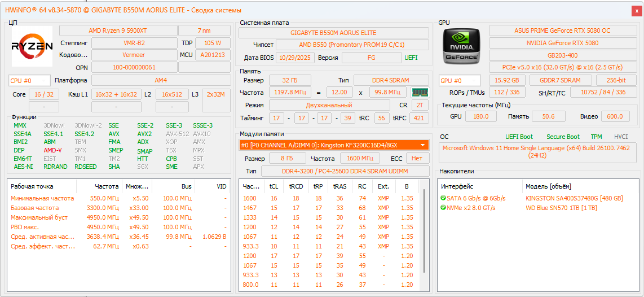Click the 100-000000061 OPN field
This screenshot has height=297, width=644.
click(134, 67)
